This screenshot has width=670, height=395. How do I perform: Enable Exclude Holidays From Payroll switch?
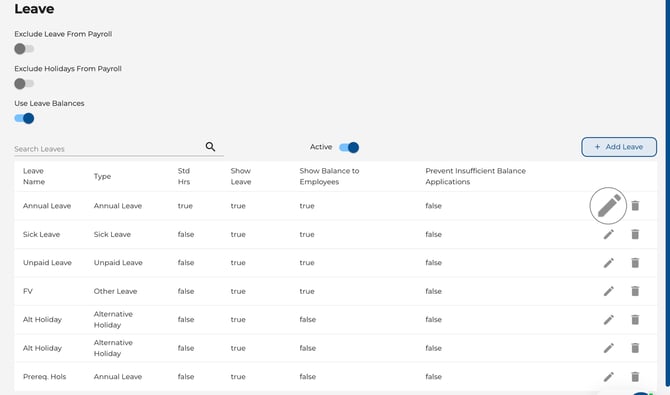click(24, 83)
